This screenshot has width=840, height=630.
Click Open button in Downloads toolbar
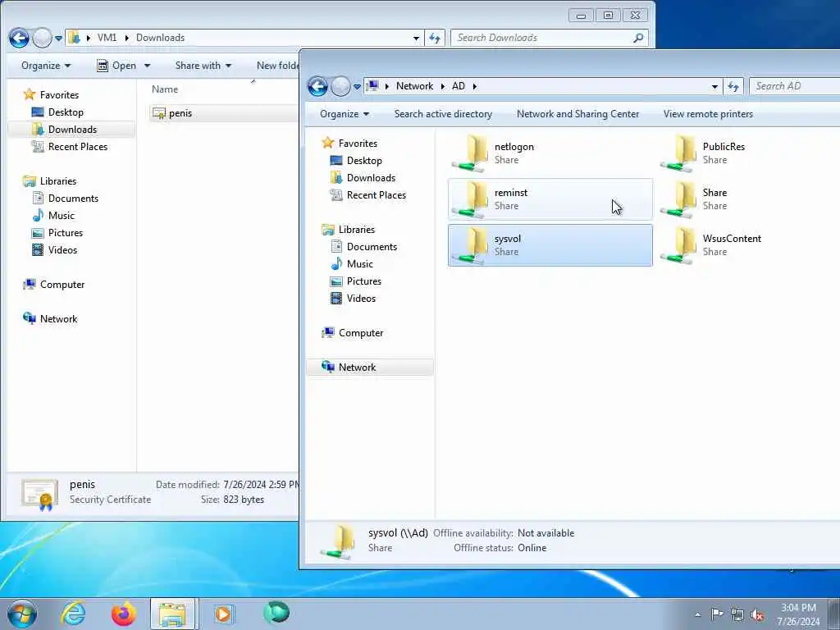[117, 66]
